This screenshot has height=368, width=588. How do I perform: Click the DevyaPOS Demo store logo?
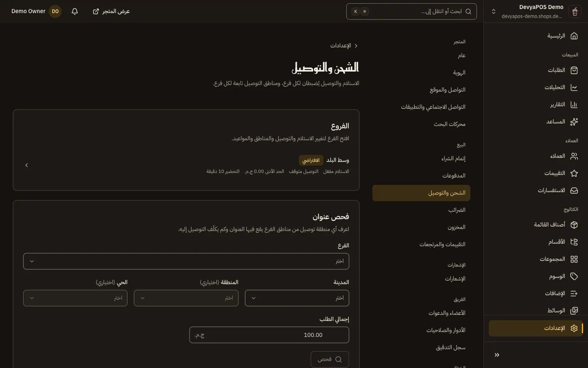(x=575, y=11)
